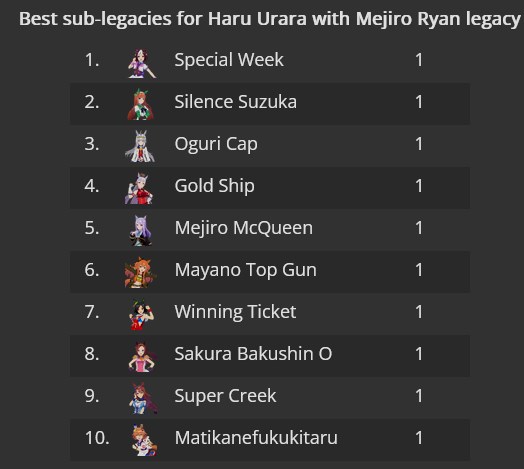Open the Mejiro McQueen name link
This screenshot has width=524, height=469.
tap(244, 228)
